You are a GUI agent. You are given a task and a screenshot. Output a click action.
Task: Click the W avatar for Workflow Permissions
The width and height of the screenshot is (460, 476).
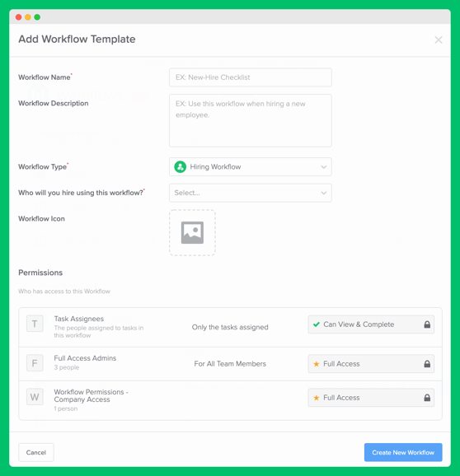(35, 397)
